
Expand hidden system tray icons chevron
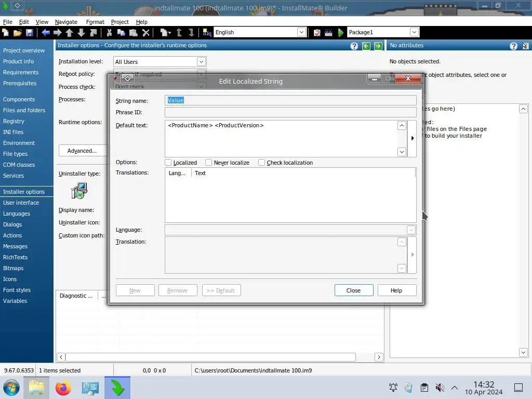[455, 388]
